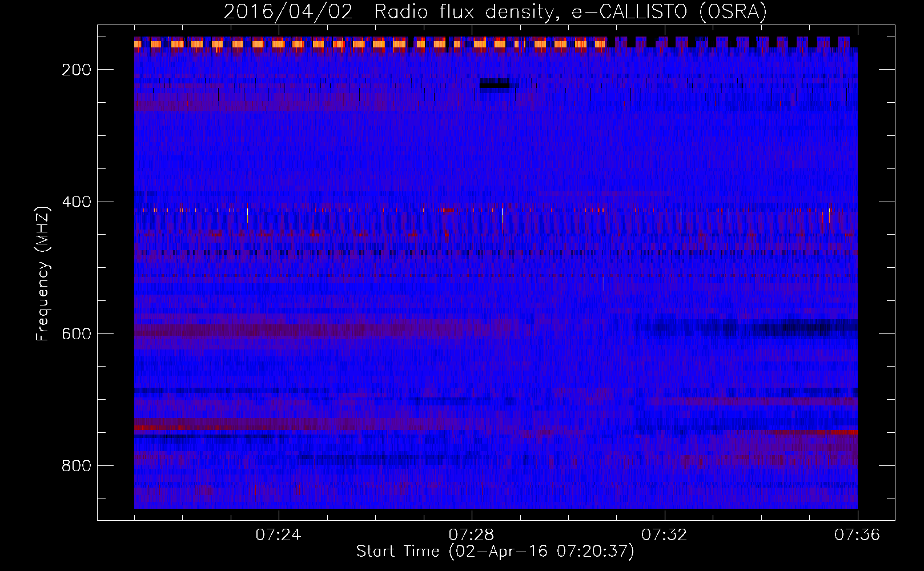The width and height of the screenshot is (924, 571).
Task: Click the 'Start Time (02-Apr-16 07:20:37)' axis label
Action: pyautogui.click(x=495, y=552)
